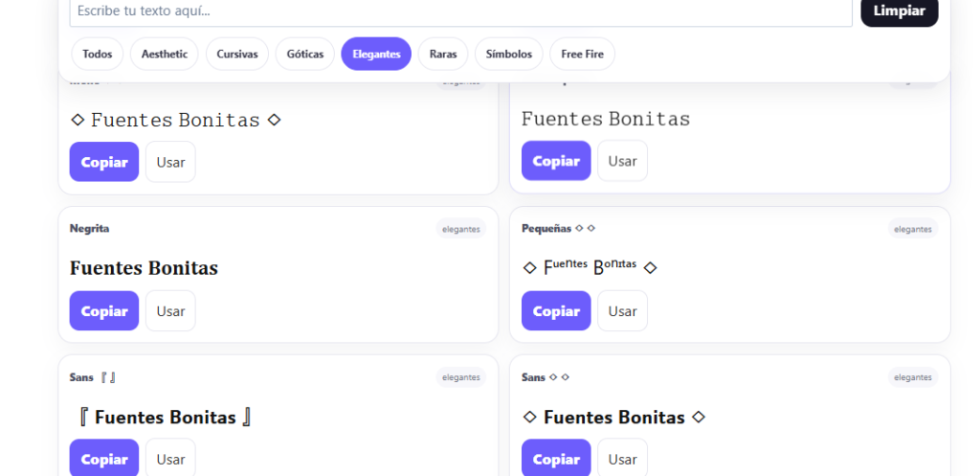Use the Sans diamond font style
Screen dimensions: 980x476
622,459
